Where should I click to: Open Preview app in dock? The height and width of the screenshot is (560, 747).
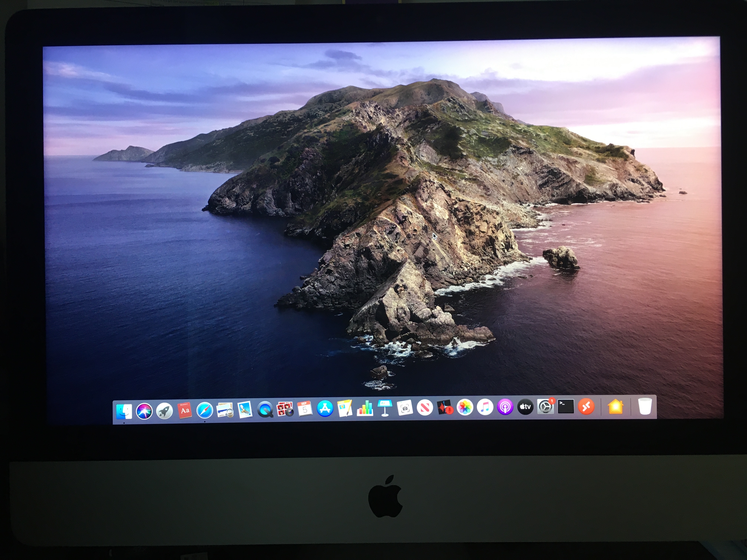coord(225,410)
